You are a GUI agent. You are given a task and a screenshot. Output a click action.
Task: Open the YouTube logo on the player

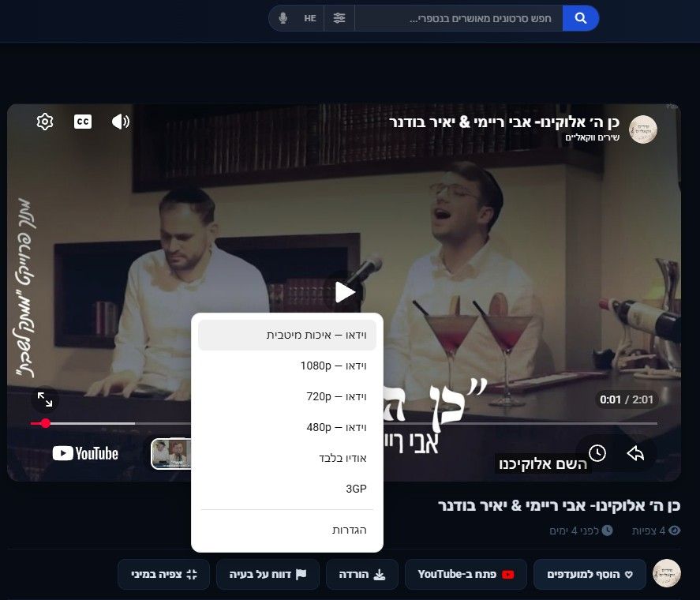[85, 453]
